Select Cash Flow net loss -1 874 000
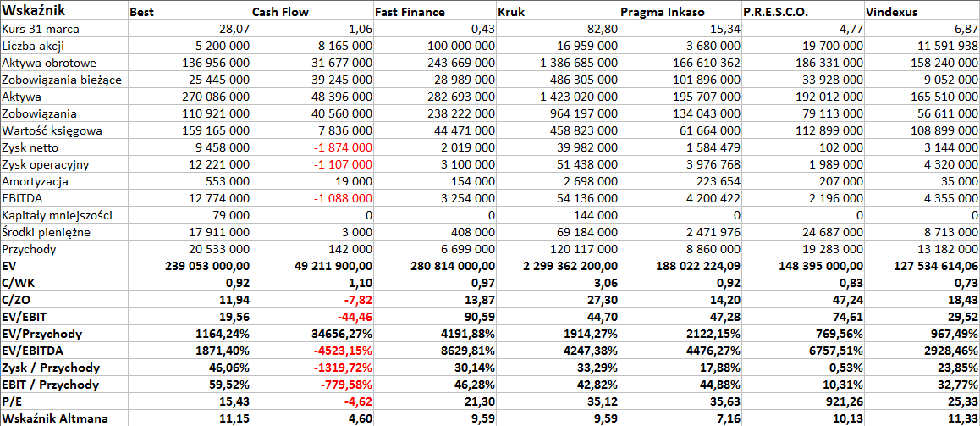The height and width of the screenshot is (426, 980). click(311, 147)
